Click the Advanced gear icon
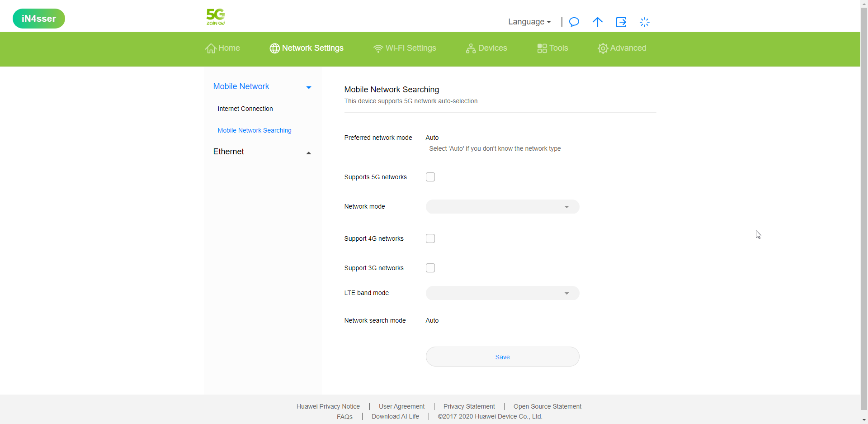The height and width of the screenshot is (424, 868). coord(603,48)
